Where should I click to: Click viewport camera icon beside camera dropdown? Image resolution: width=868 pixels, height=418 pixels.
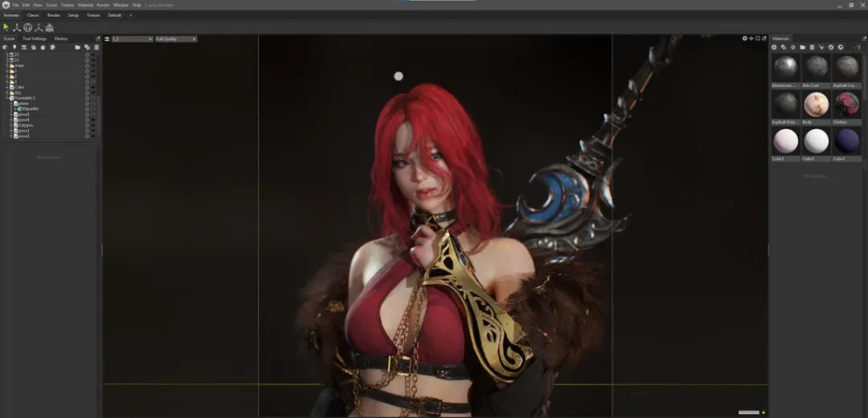click(107, 39)
